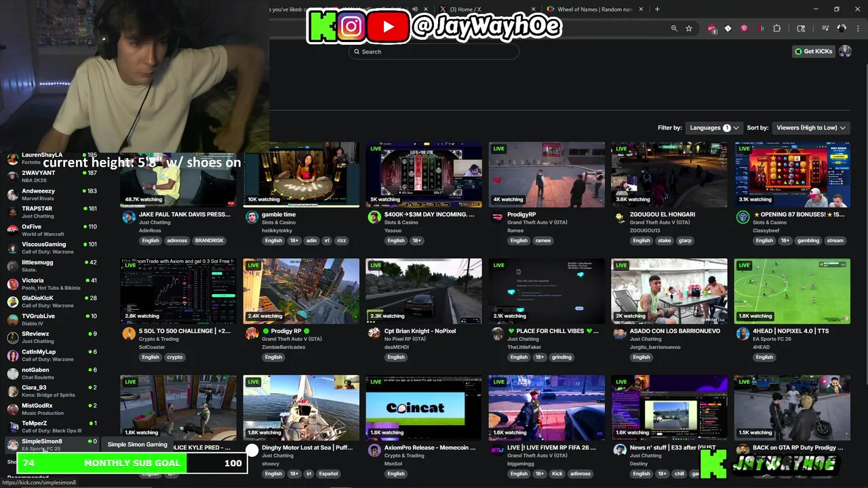Screen dimensions: 868x488
Task: Open littlesmugg channel in sidebar
Action: point(52,266)
